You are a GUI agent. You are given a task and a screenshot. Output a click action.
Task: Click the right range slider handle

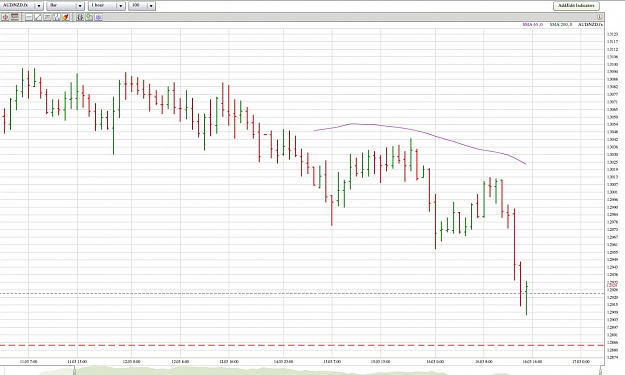601,372
